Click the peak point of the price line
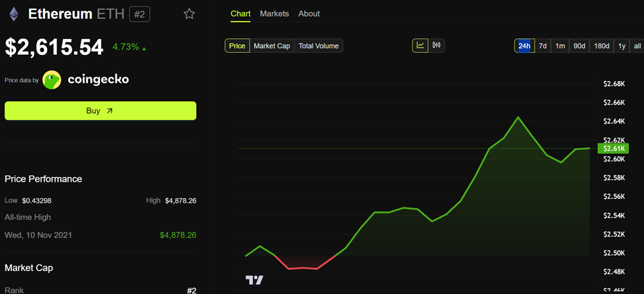This screenshot has width=644, height=294. [x=518, y=117]
